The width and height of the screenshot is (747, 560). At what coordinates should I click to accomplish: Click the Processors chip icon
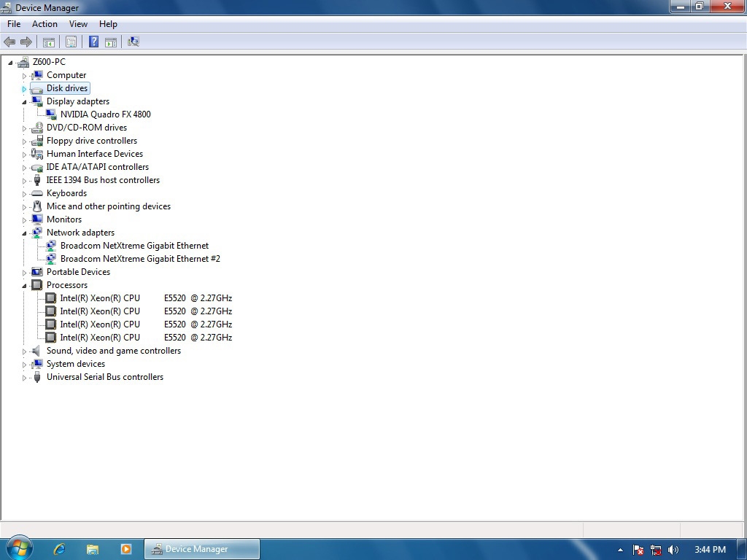(37, 285)
